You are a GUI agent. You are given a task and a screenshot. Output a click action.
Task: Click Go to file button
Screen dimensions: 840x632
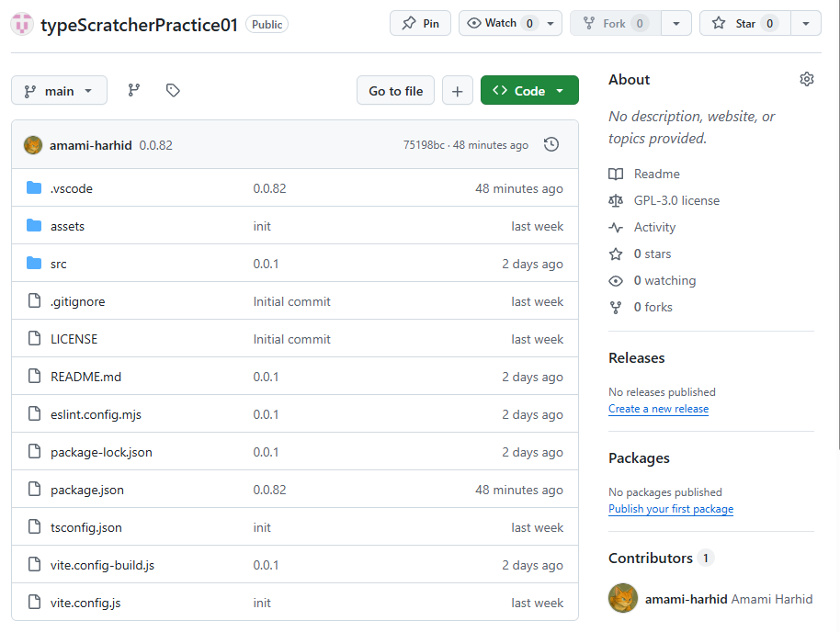click(395, 91)
